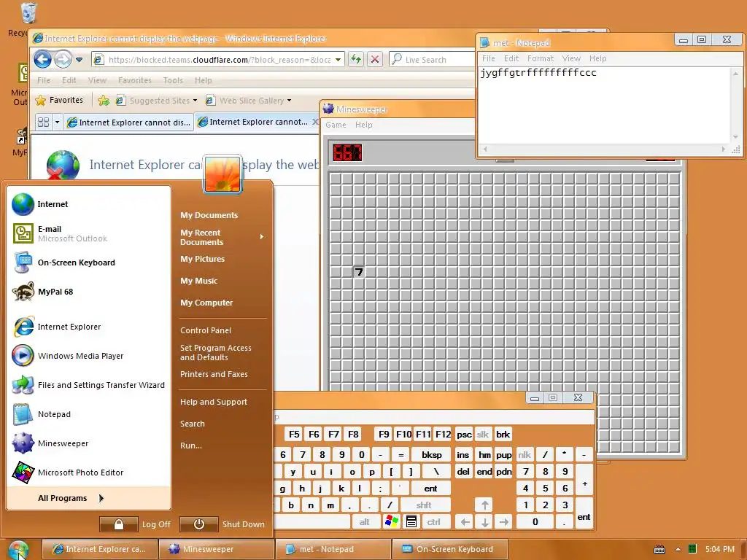Click the Start orb on the taskbar

coord(18,549)
